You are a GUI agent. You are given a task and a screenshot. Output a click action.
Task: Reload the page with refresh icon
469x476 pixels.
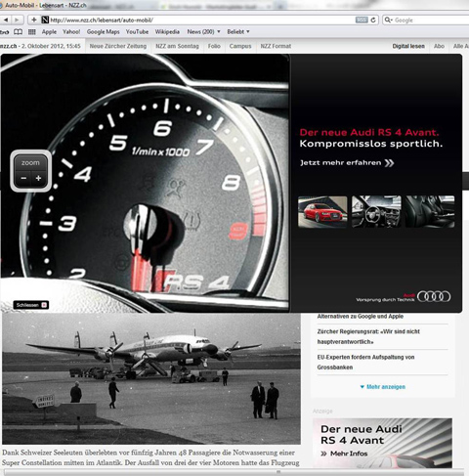(373, 20)
